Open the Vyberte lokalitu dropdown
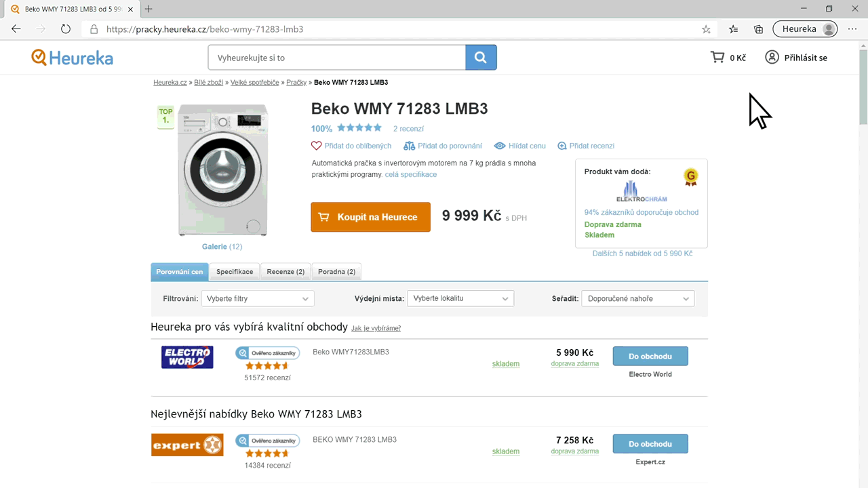Viewport: 868px width, 488px height. 460,298
